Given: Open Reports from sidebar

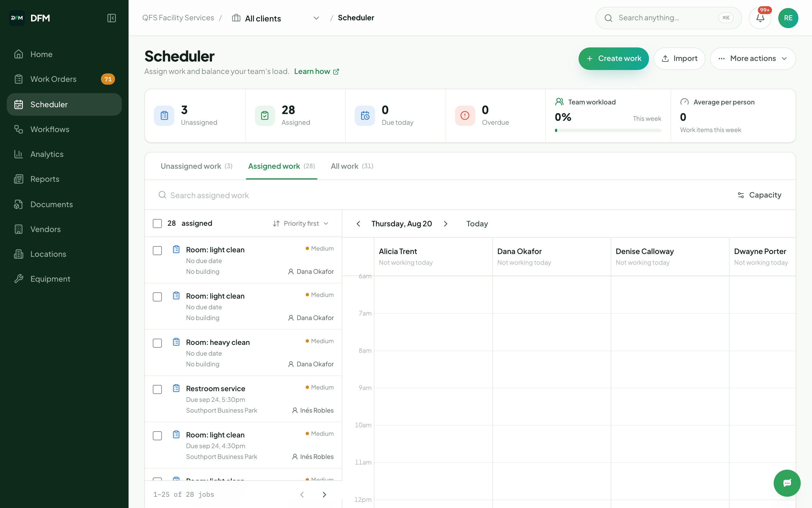Looking at the screenshot, I should click(64, 179).
